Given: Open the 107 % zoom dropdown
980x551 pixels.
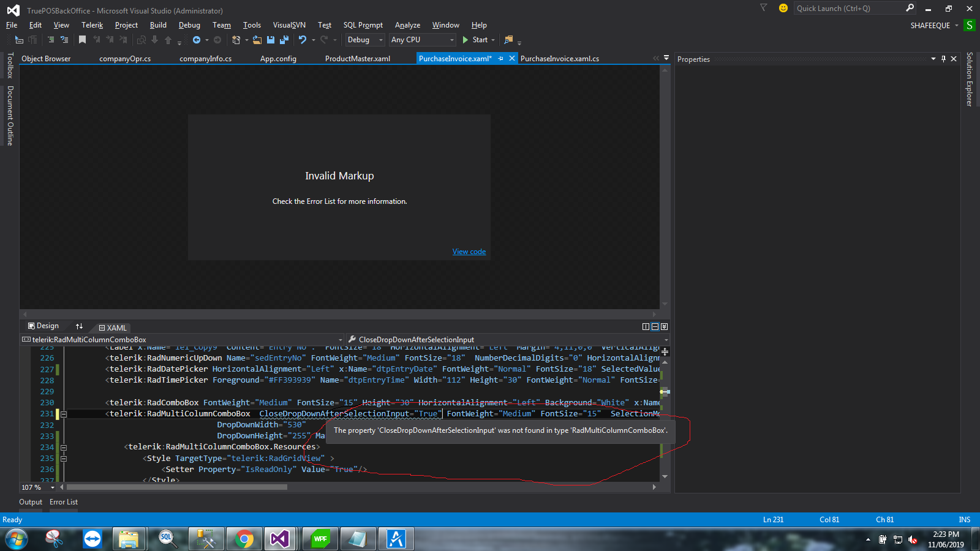Looking at the screenshot, I should click(x=52, y=487).
